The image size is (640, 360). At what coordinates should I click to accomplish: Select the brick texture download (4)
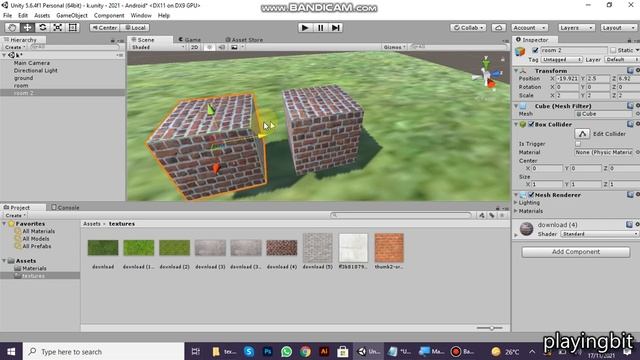tap(282, 247)
